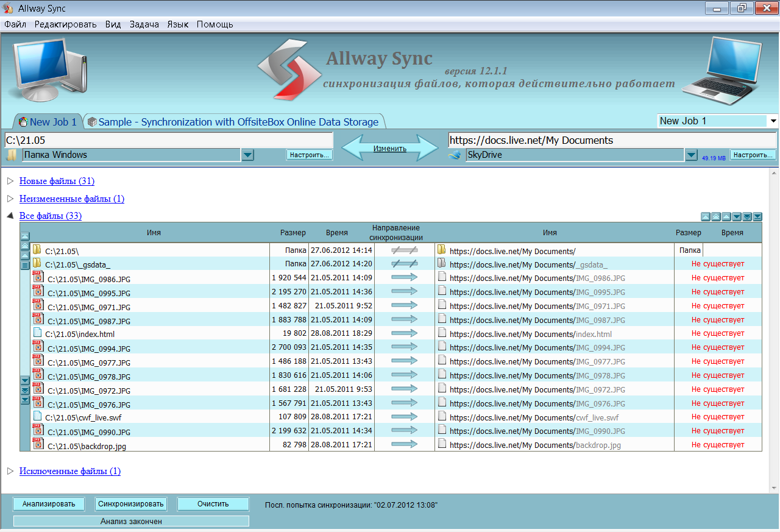This screenshot has height=532, width=780.
Task: Click the crossed-out sync arrow for the C:\21.05\ root folder
Action: tap(404, 250)
